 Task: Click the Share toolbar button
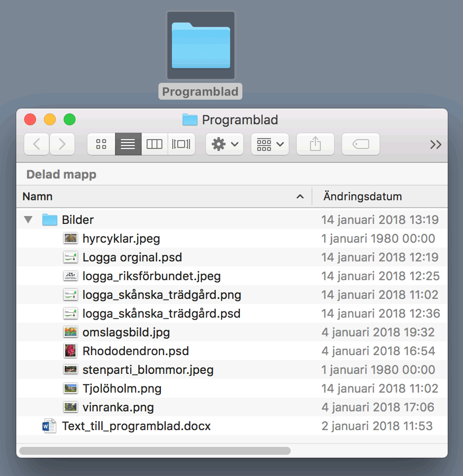[315, 144]
